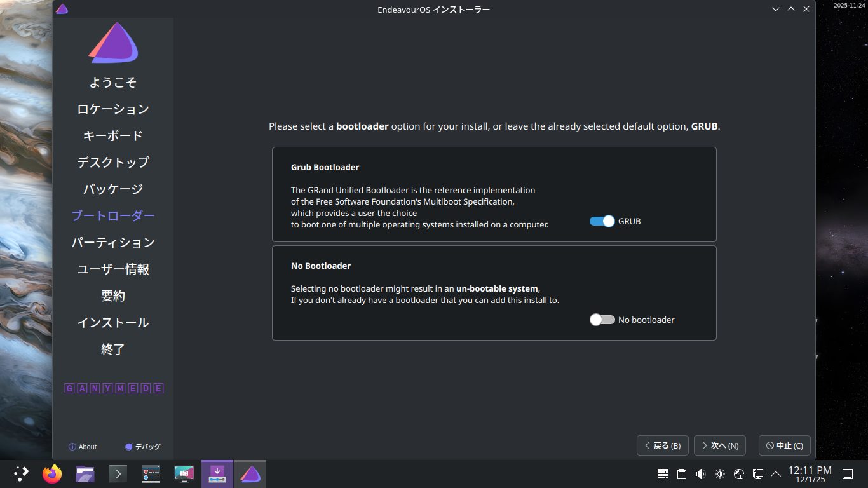Viewport: 868px width, 488px height.
Task: Select the パーティション step in sidebar
Action: point(113,243)
